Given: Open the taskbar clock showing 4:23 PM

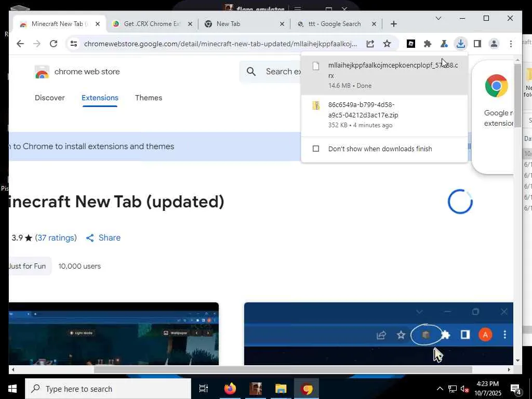Looking at the screenshot, I should [x=487, y=389].
